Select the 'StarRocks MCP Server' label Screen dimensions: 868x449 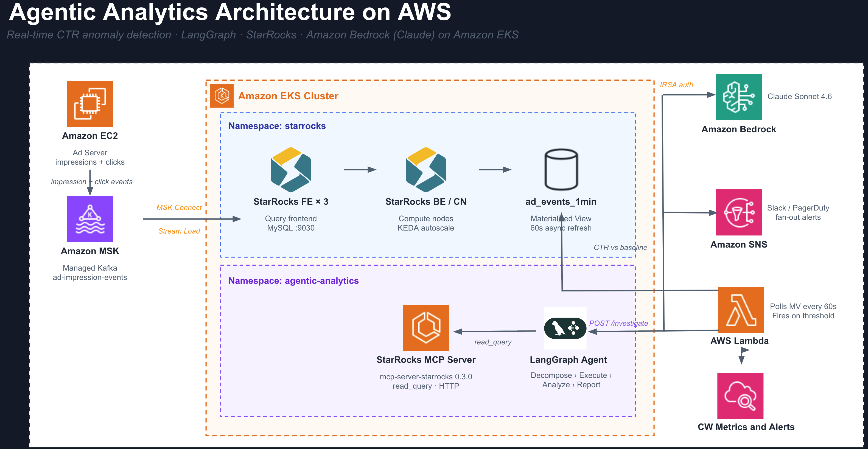tap(426, 360)
